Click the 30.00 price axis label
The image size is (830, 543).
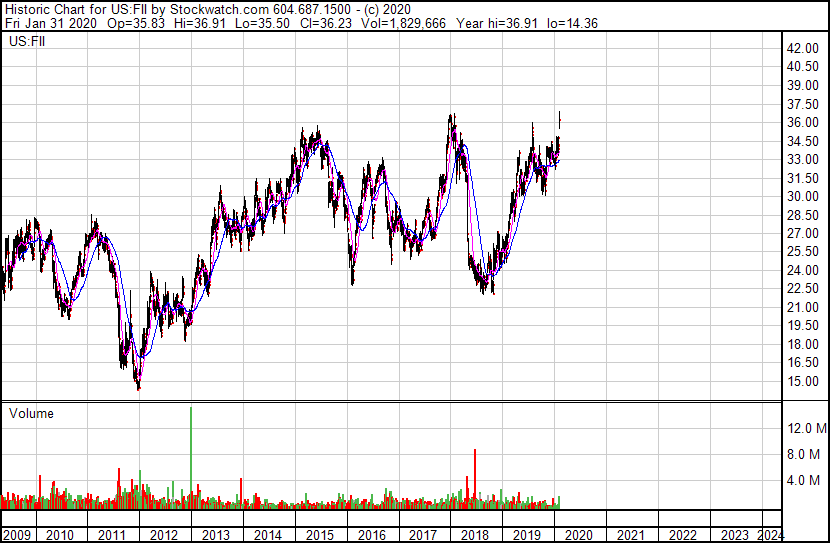click(802, 196)
